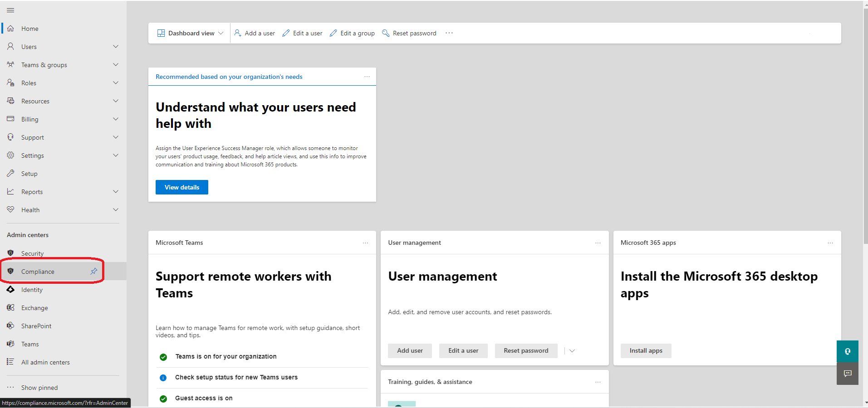Screen dimensions: 868x408
Task: Open Microsoft Teams card options ellipsis
Action: 365,243
